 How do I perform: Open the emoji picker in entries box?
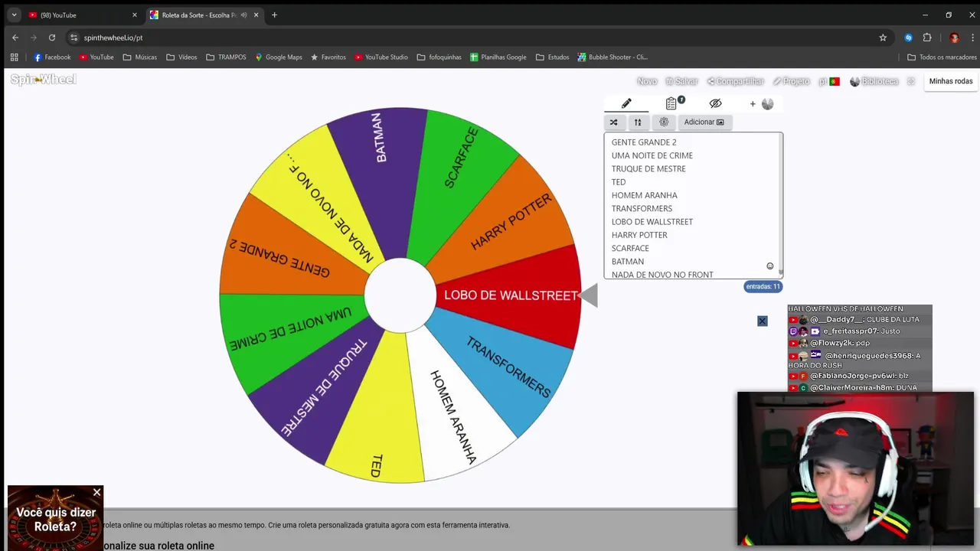point(770,266)
